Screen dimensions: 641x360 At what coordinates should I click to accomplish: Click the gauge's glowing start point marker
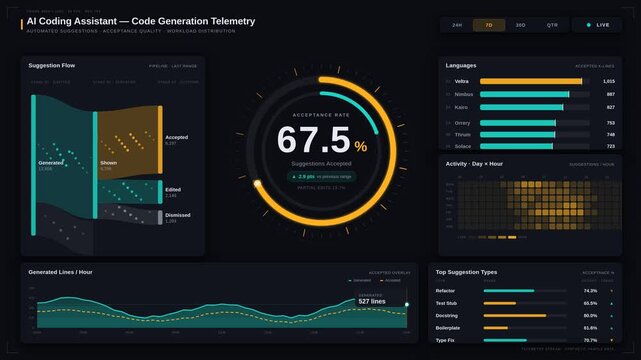(x=257, y=184)
